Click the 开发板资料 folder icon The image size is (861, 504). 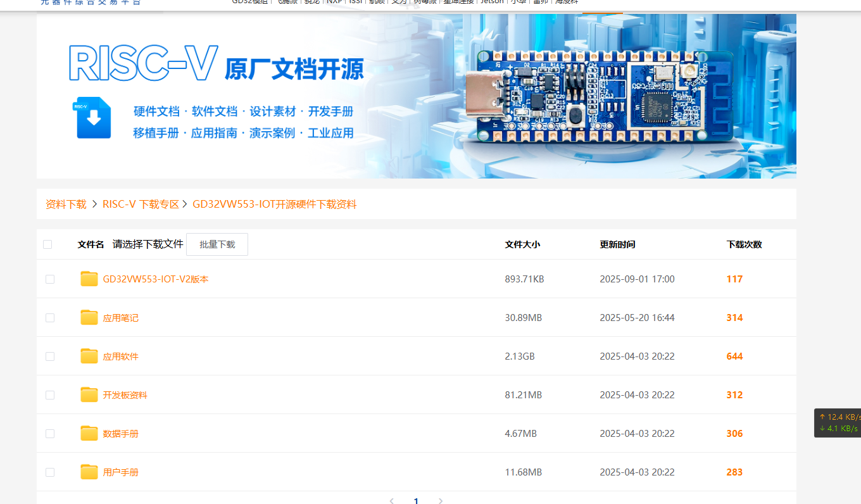point(89,395)
